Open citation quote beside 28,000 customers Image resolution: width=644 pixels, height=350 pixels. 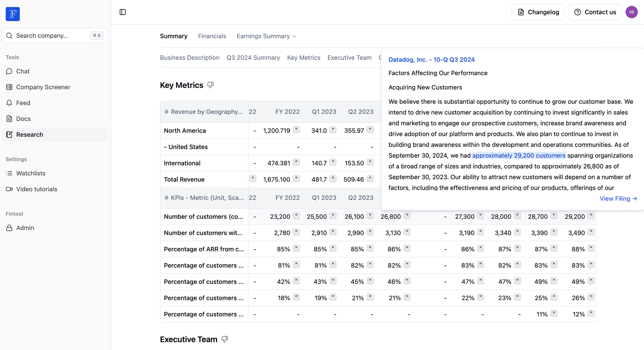518,216
